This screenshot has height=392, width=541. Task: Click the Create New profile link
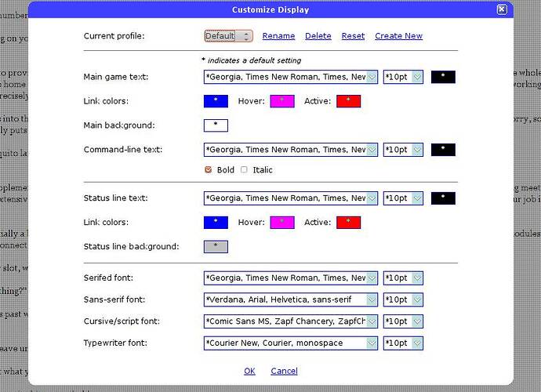(x=398, y=36)
